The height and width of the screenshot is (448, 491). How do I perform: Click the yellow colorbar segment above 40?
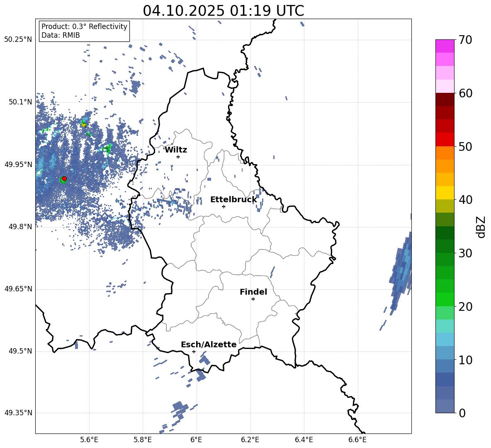(445, 193)
